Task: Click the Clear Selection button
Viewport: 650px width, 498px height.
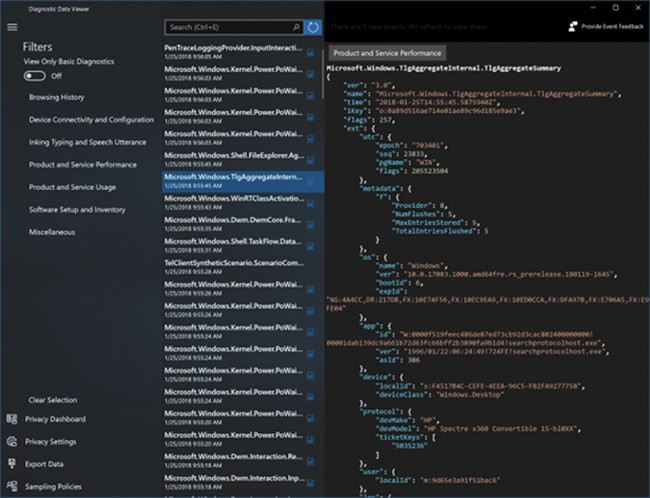Action: 52,400
